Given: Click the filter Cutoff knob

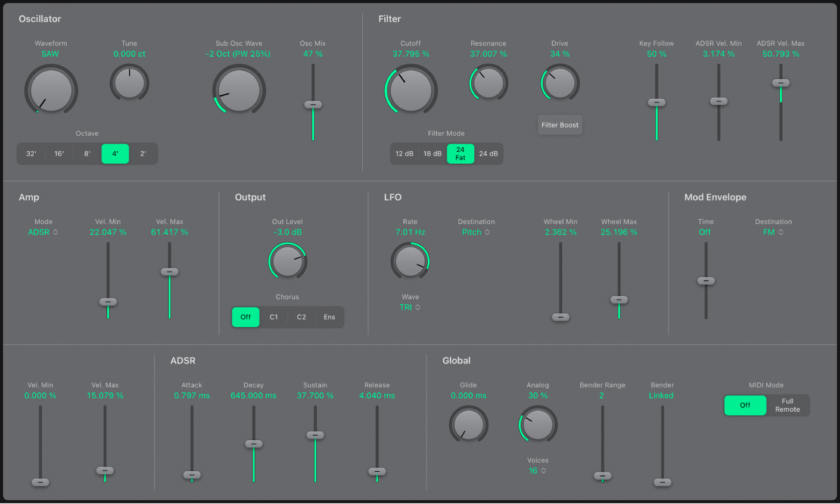Looking at the screenshot, I should tap(411, 91).
